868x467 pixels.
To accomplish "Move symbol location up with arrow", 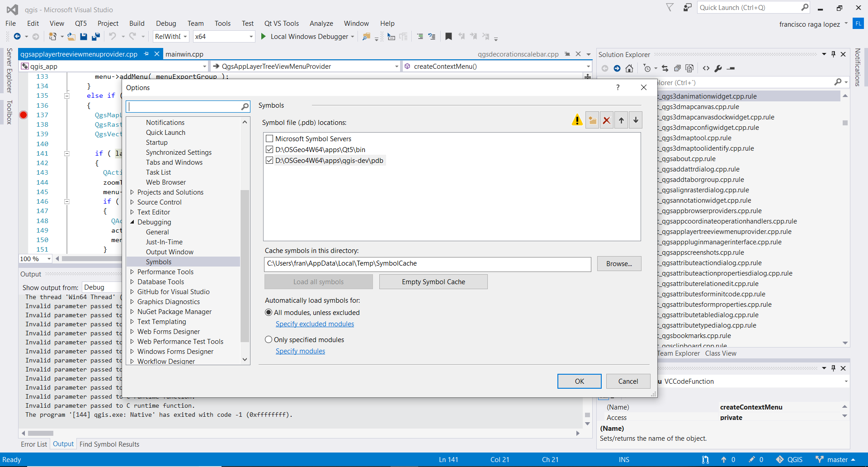I will [x=621, y=120].
